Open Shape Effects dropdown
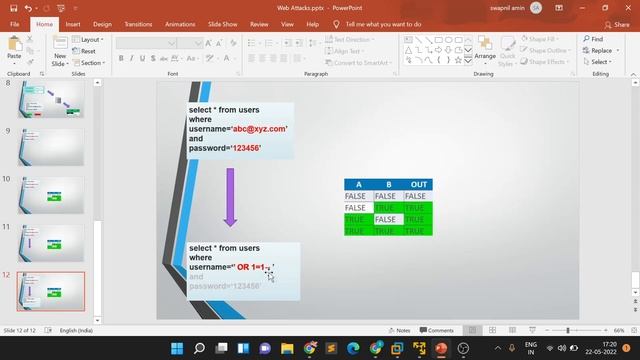The height and width of the screenshot is (360, 640). [x=544, y=62]
